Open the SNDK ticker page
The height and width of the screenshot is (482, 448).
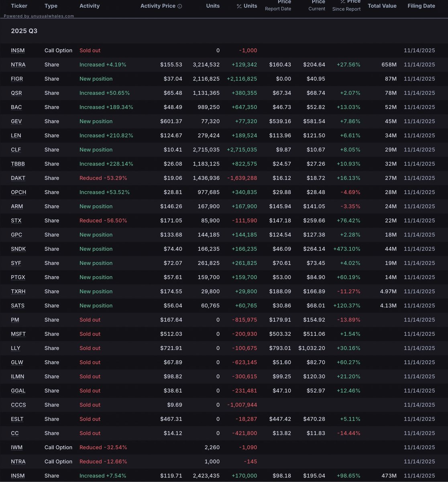point(18,249)
